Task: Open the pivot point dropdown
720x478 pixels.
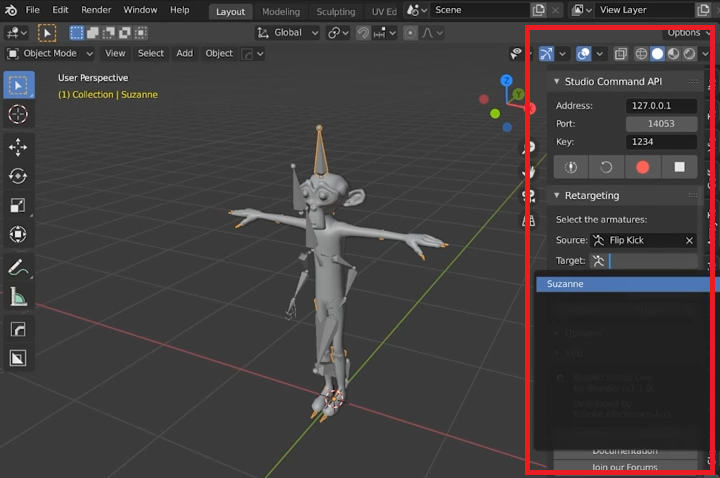Action: point(338,33)
